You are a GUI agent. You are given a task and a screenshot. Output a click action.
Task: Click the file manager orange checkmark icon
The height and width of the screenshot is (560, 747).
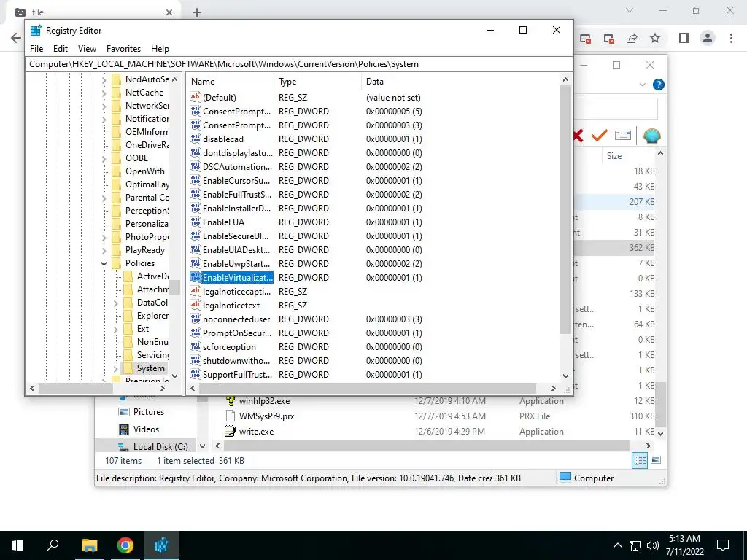(x=600, y=136)
